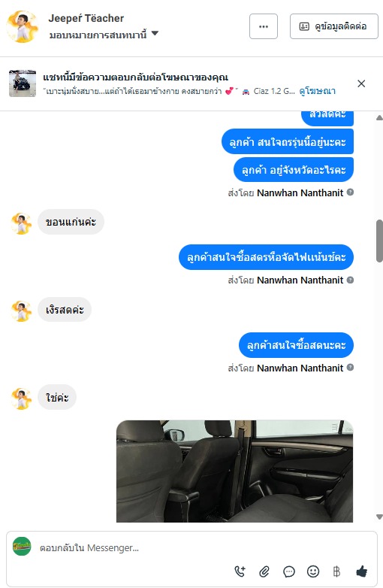Click the chat scrollbar thumb
The height and width of the screenshot is (588, 383).
380,241
